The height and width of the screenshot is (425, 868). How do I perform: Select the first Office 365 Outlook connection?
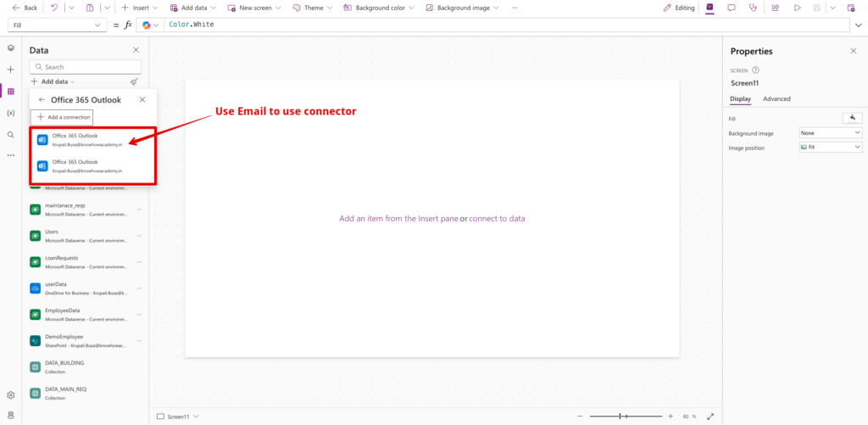[x=93, y=140]
